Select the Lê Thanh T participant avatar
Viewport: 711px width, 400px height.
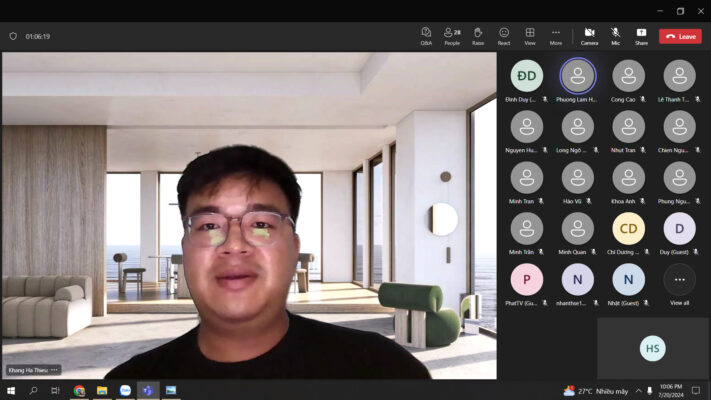(679, 76)
